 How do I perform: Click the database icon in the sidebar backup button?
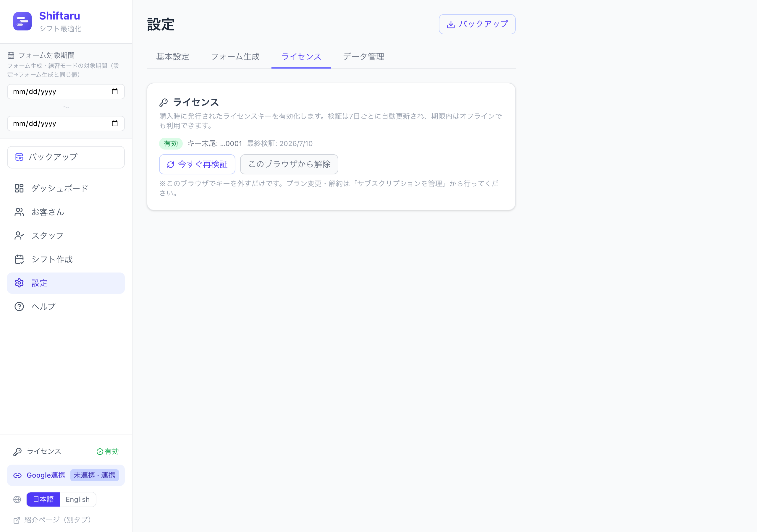point(20,157)
